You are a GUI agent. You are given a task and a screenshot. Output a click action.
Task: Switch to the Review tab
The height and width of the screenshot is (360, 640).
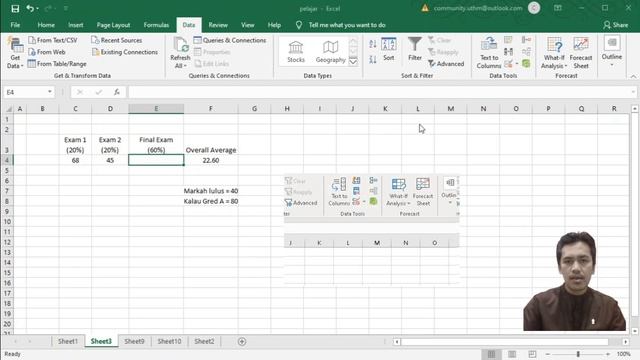coord(218,25)
